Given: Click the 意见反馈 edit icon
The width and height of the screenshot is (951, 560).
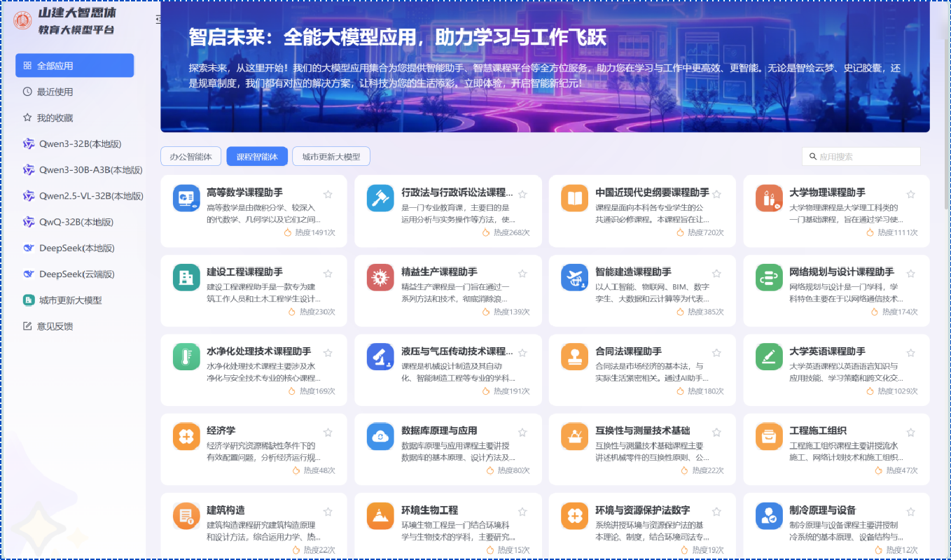Looking at the screenshot, I should click(28, 326).
